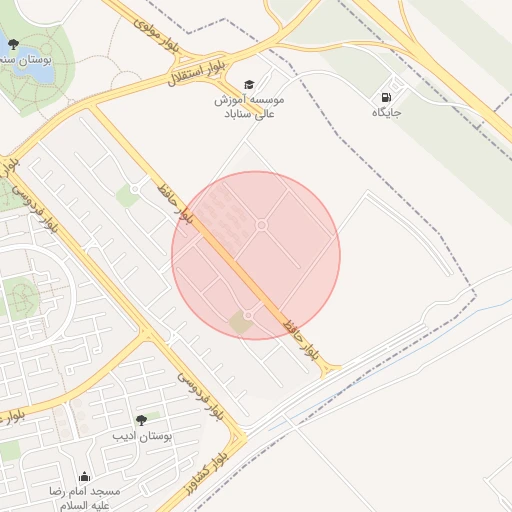
Task: Click the tree icon in the lakeside park
Action: pyautogui.click(x=13, y=44)
